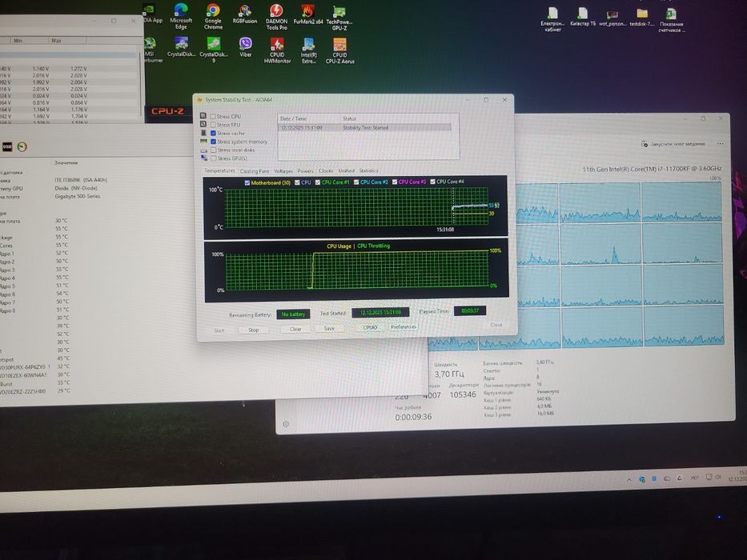This screenshot has height=560, width=747.
Task: Uncheck Stress cache option
Action: 213,134
